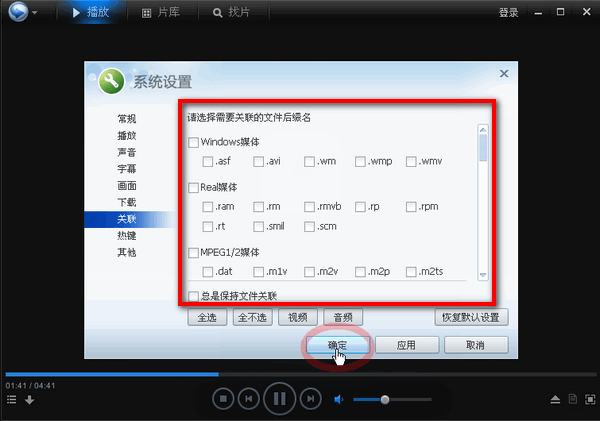Click the extension list scrollbar thumb
The width and height of the screenshot is (600, 421).
[483, 148]
